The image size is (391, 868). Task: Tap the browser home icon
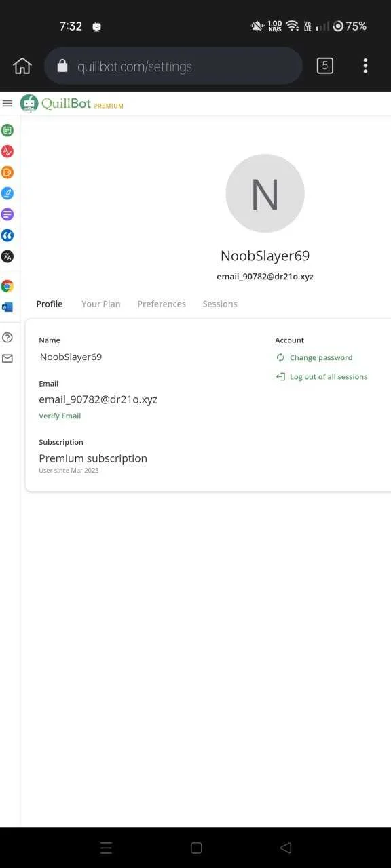(x=22, y=66)
